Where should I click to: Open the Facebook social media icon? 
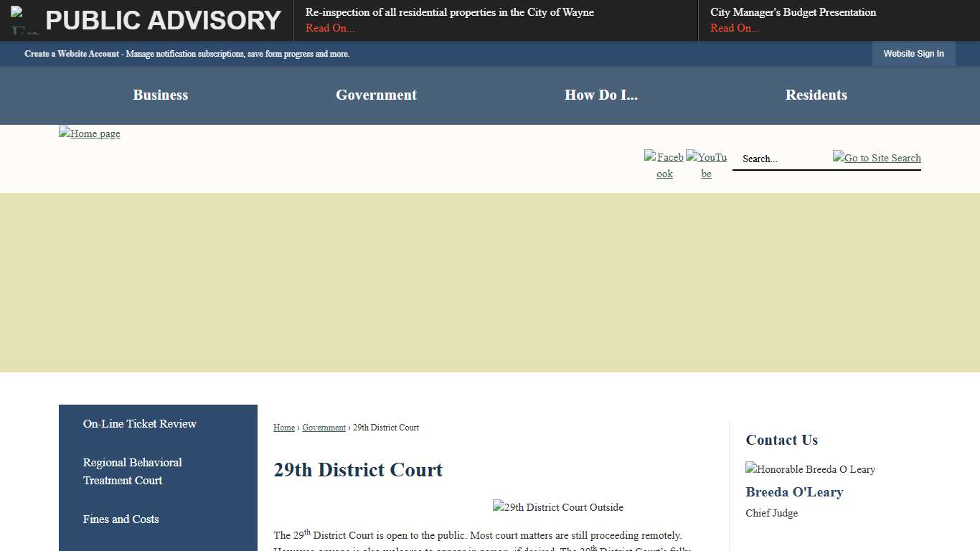(x=664, y=165)
